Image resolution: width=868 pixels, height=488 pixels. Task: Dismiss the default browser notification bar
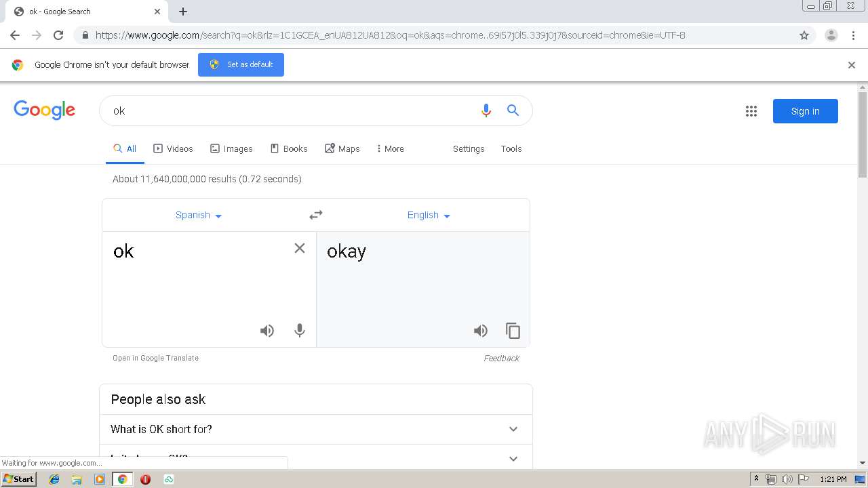pos(852,65)
